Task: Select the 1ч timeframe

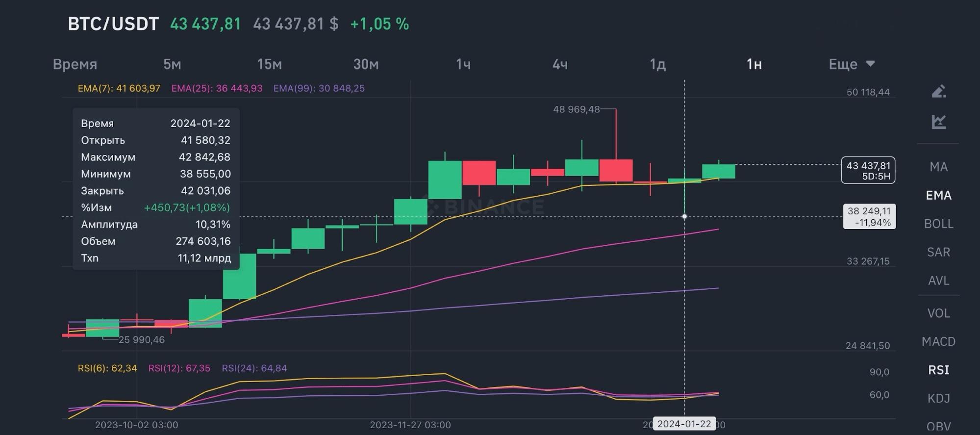Action: [463, 64]
